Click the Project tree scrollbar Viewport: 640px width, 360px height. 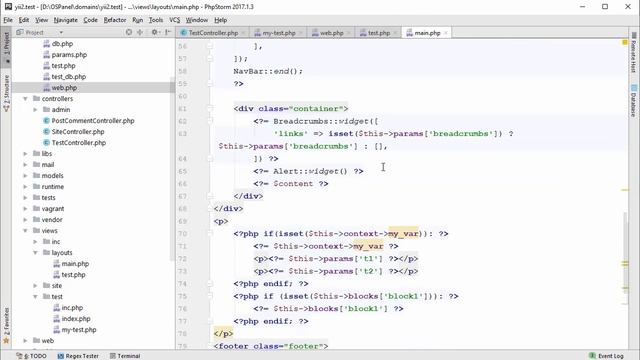(x=173, y=169)
